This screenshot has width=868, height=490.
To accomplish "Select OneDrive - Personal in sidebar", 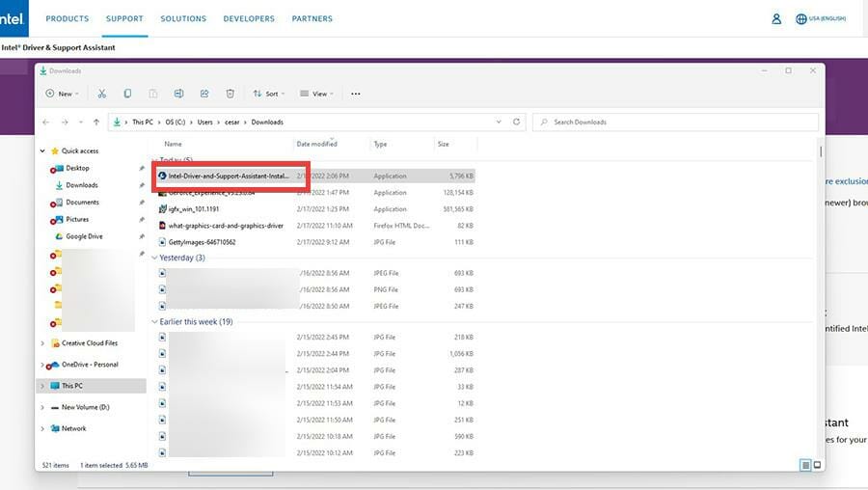I will (90, 365).
